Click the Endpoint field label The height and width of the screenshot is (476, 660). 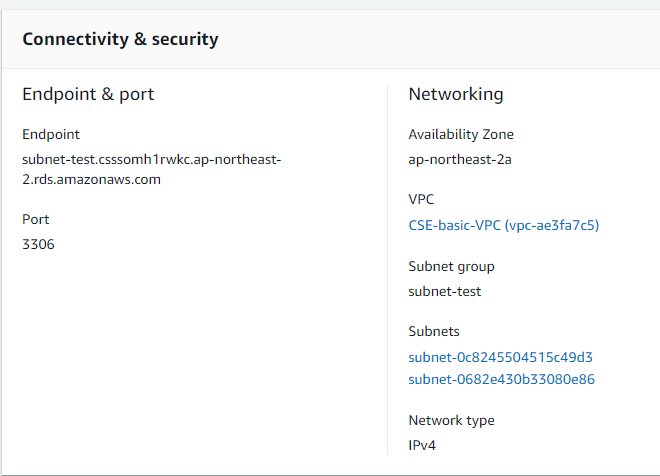(51, 134)
